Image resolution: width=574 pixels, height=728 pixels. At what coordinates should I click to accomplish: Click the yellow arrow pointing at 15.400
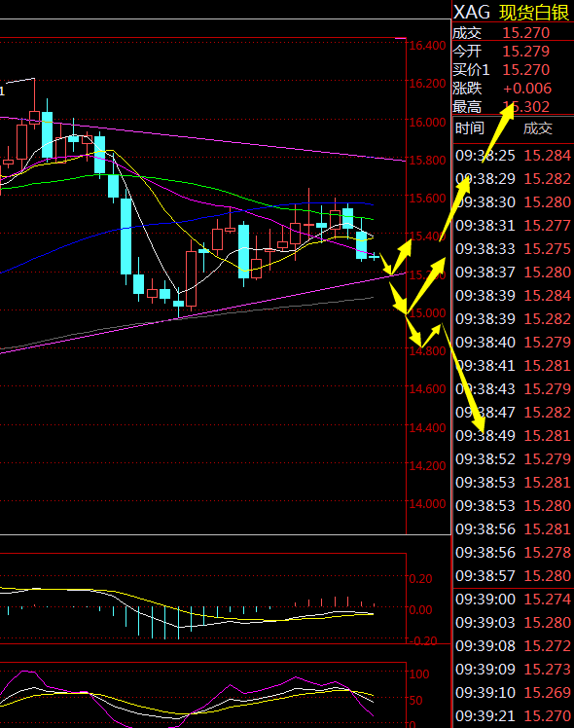(402, 256)
